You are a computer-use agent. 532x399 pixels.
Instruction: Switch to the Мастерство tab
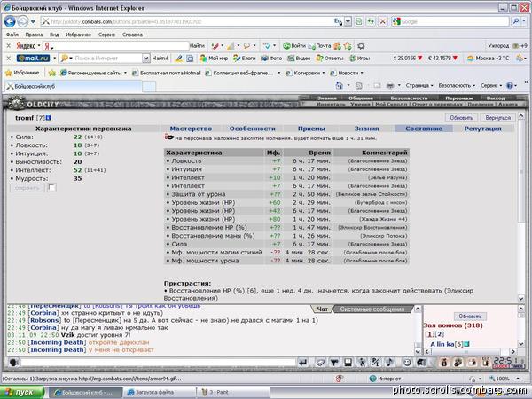[x=191, y=129]
